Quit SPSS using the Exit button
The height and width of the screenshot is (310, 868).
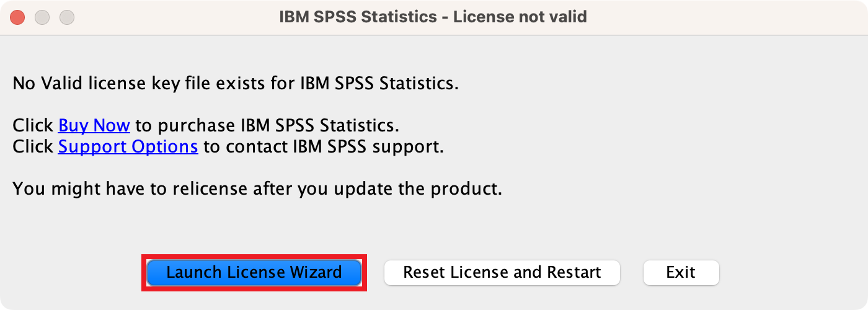[x=681, y=272]
